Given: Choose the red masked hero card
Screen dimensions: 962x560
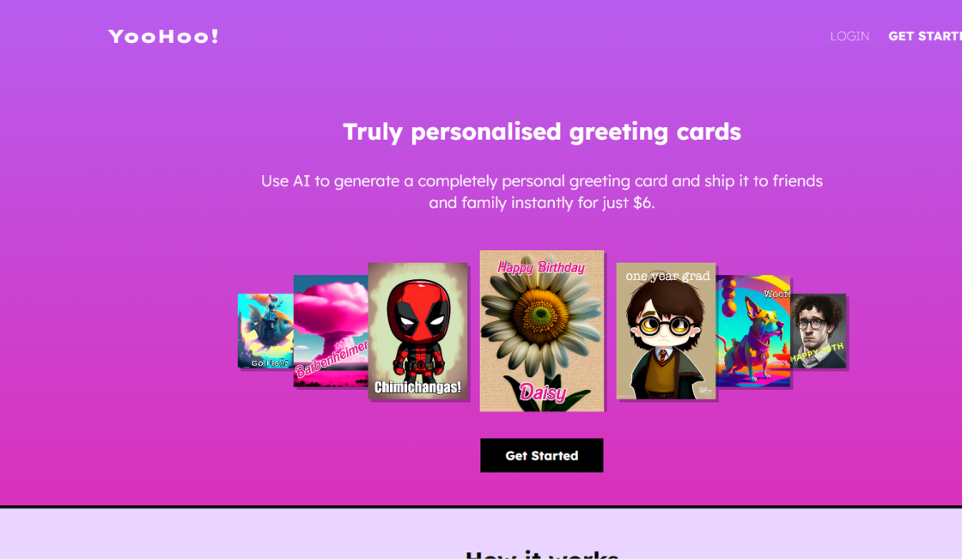Looking at the screenshot, I should (x=417, y=331).
